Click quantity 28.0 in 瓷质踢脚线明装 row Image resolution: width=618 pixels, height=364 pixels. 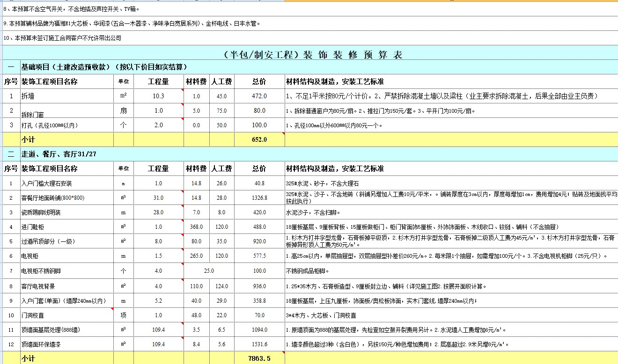coord(158,212)
